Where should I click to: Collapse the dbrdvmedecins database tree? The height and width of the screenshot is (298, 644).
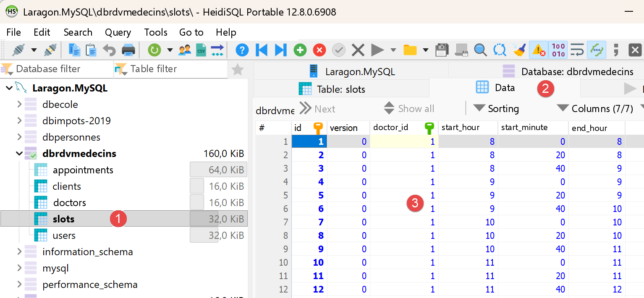pyautogui.click(x=19, y=154)
